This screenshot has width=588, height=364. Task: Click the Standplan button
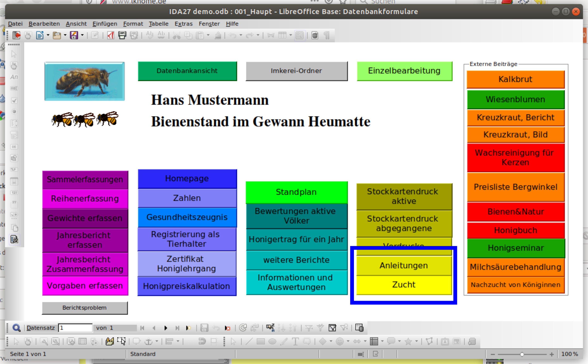(x=297, y=192)
